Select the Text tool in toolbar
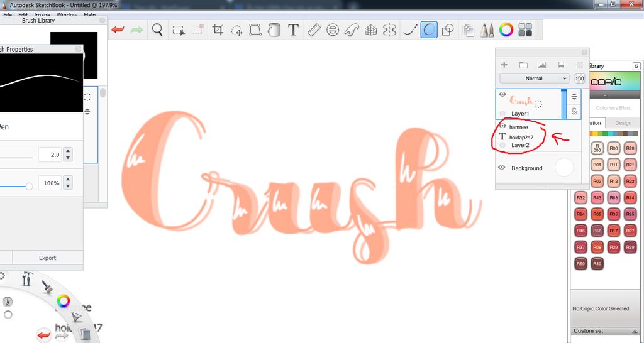Image resolution: width=644 pixels, height=343 pixels. coord(293,30)
